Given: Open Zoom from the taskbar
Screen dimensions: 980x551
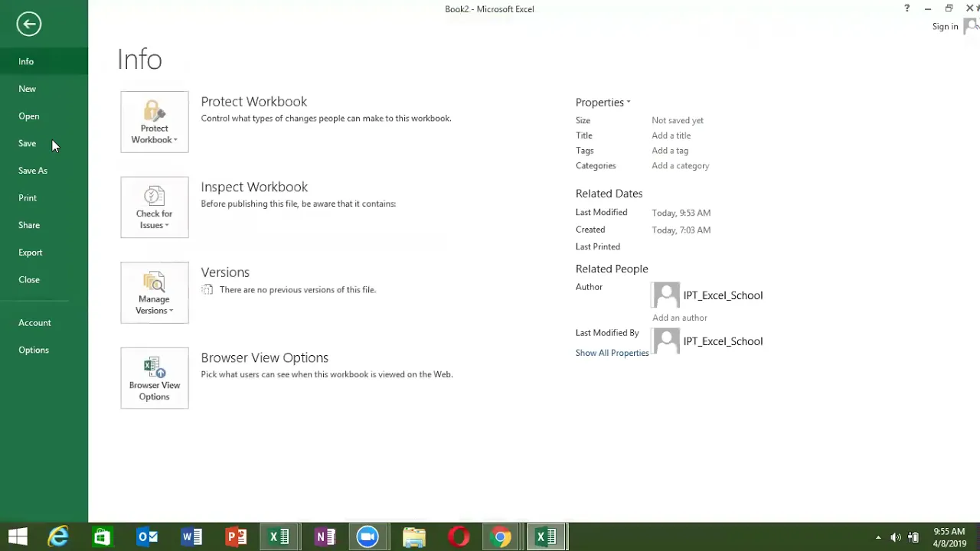Looking at the screenshot, I should [x=367, y=537].
